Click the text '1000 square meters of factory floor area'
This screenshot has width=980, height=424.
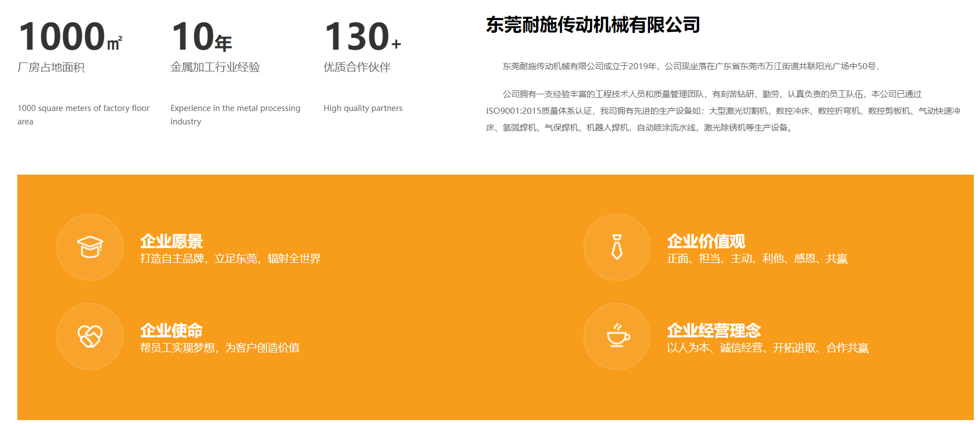pyautogui.click(x=84, y=115)
